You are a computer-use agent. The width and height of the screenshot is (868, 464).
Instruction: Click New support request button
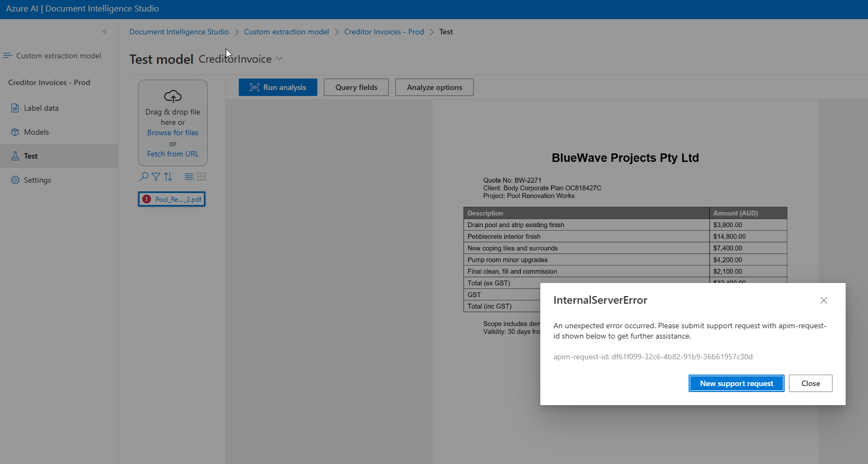coord(737,383)
